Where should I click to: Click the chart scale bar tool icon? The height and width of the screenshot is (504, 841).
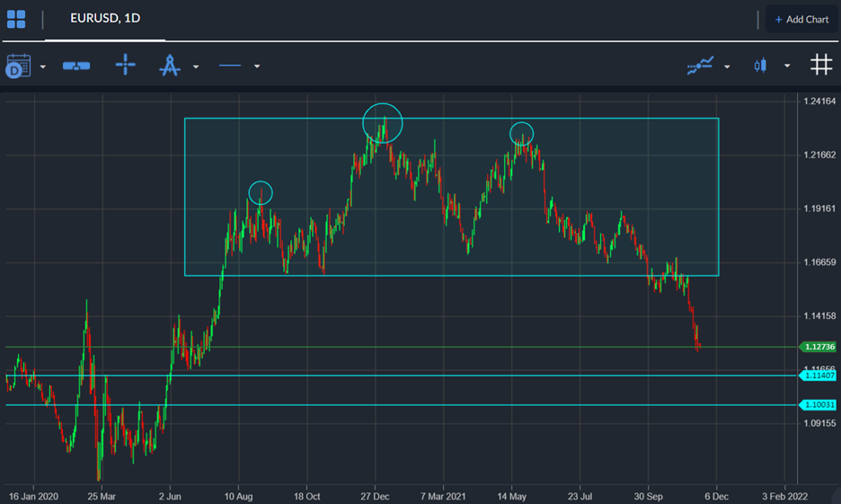pyautogui.click(x=76, y=66)
